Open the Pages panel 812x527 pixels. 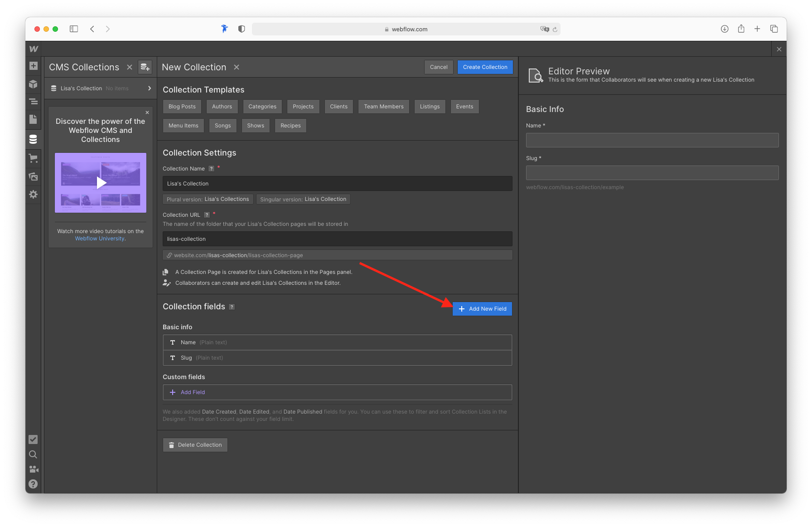(33, 119)
